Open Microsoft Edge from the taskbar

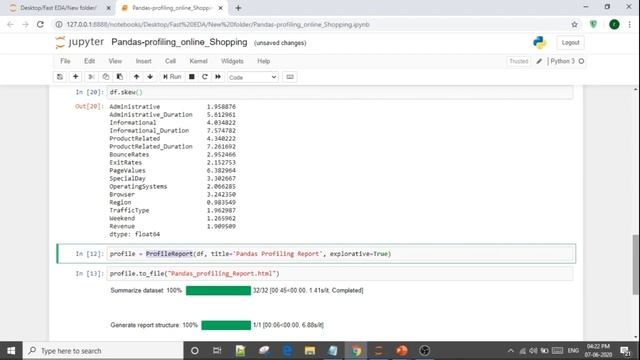287,351
